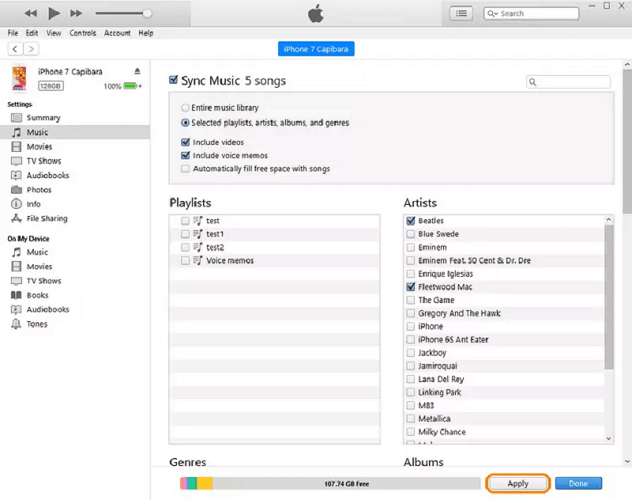The height and width of the screenshot is (500, 632).
Task: Enable Automatically fill free space with songs
Action: point(186,169)
